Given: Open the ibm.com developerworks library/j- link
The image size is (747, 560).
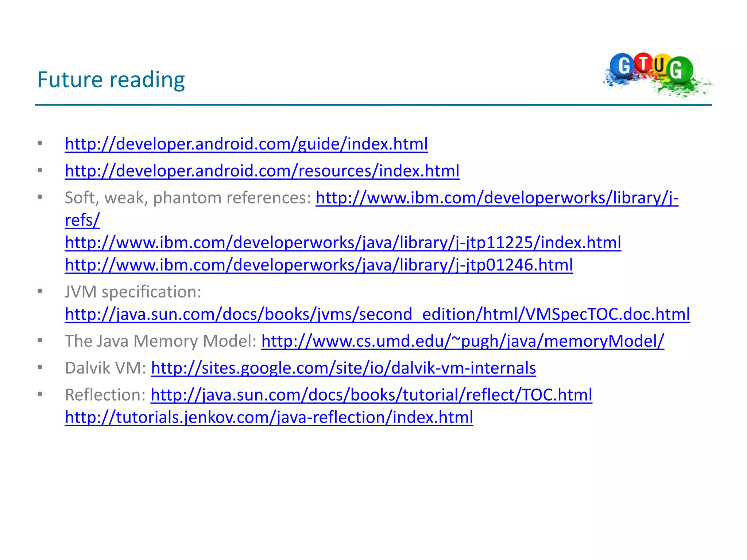Looking at the screenshot, I should [x=497, y=198].
